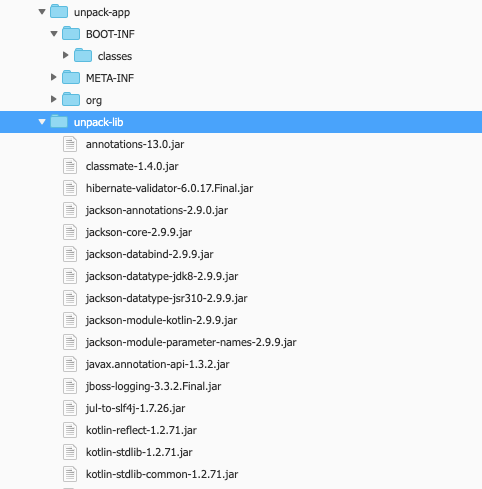The height and width of the screenshot is (489, 482).
Task: Click the jackson-module-parameter-names jar icon
Action: click(70, 342)
